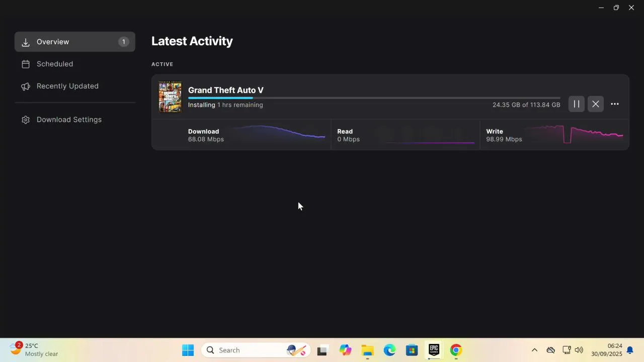644x362 pixels.
Task: Click the Download speed graph
Action: 278,132
